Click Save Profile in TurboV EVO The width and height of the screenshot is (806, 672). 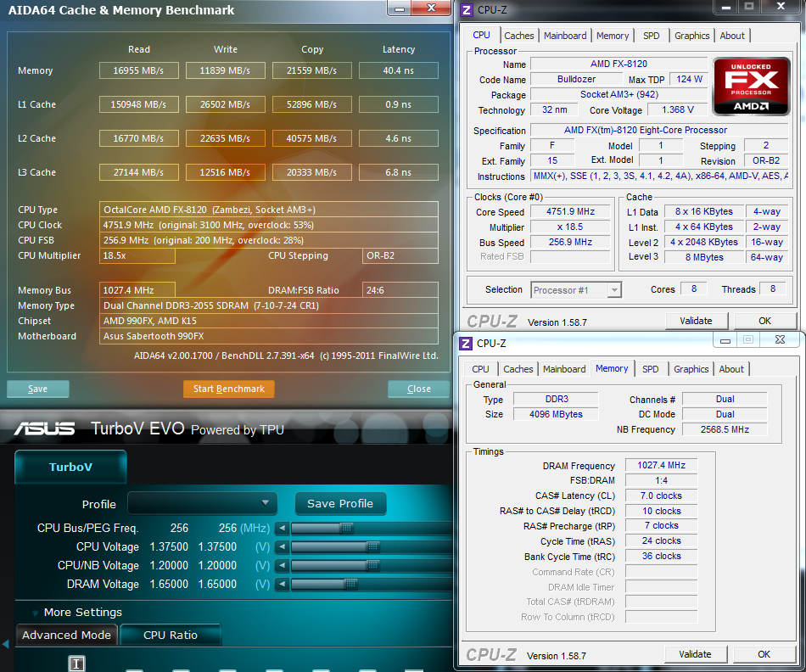[339, 503]
